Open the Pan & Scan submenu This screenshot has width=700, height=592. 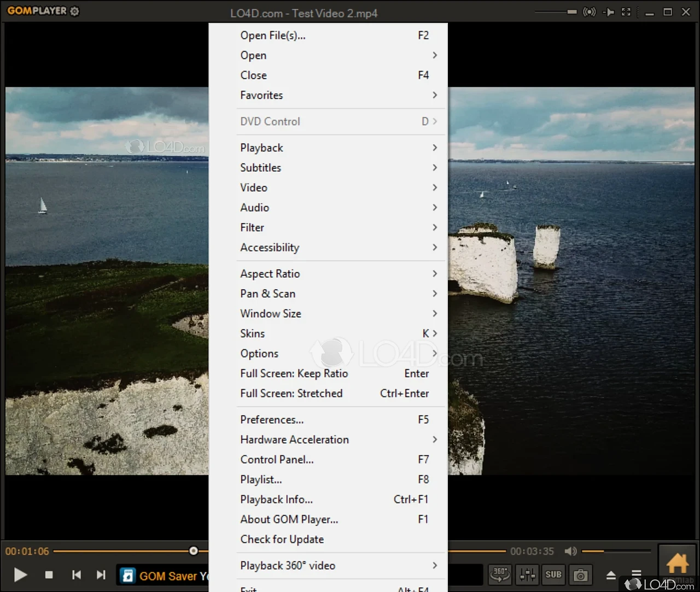pyautogui.click(x=328, y=294)
